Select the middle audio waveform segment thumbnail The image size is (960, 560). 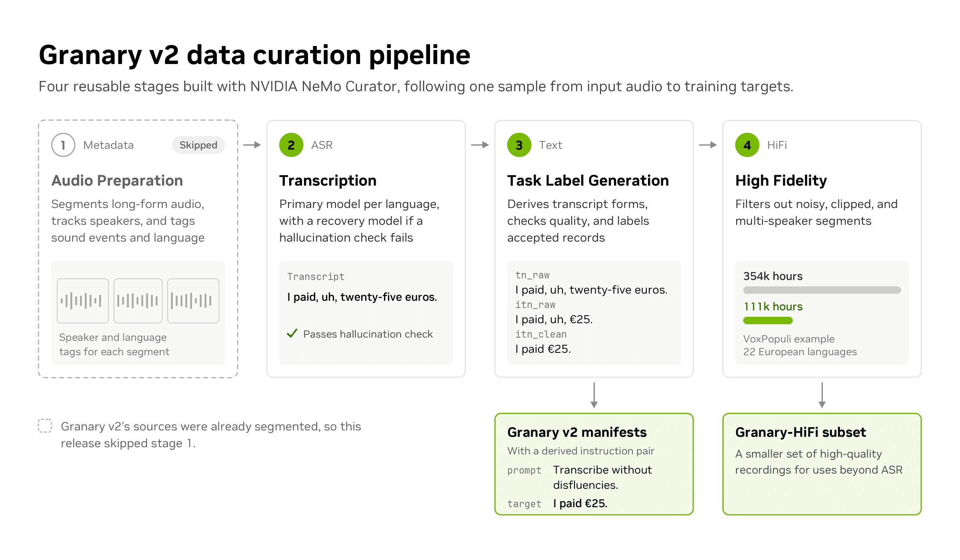click(x=138, y=301)
